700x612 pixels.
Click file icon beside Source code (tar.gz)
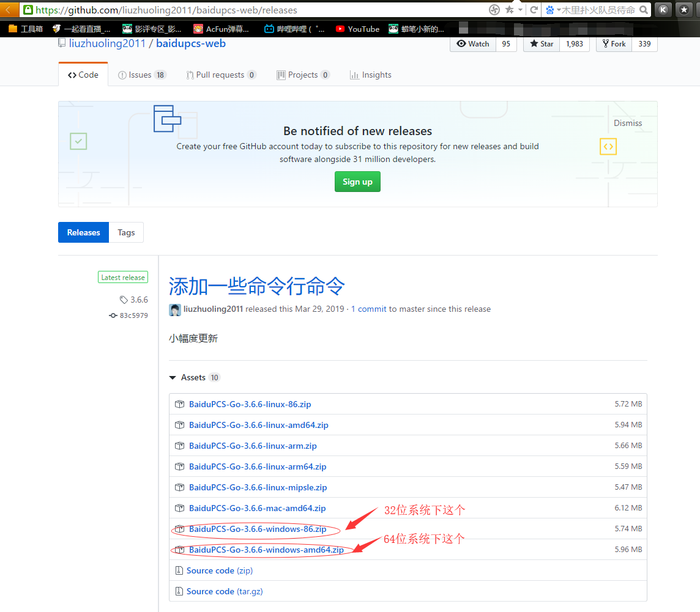(x=179, y=591)
